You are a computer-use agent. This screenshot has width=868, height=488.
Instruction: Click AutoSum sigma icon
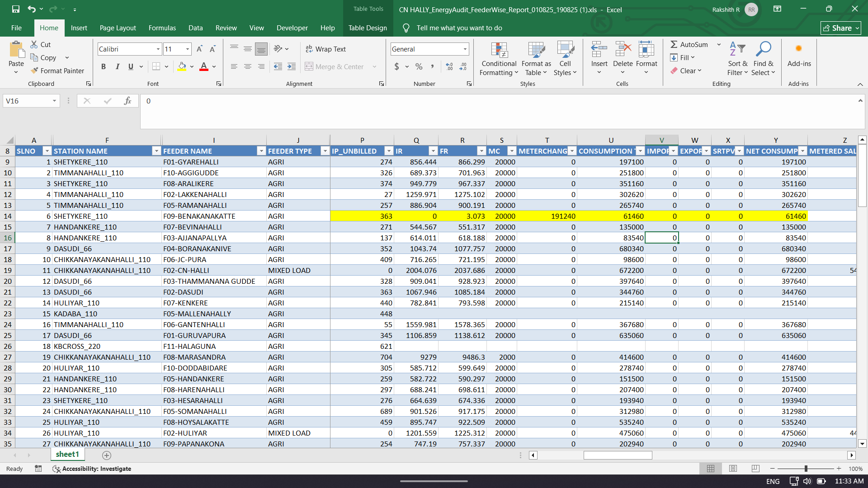(x=674, y=44)
